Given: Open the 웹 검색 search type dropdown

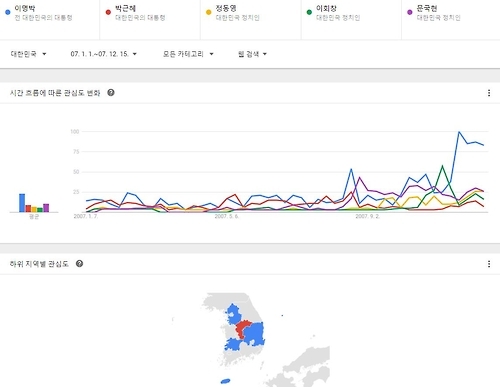Looking at the screenshot, I should tap(252, 54).
